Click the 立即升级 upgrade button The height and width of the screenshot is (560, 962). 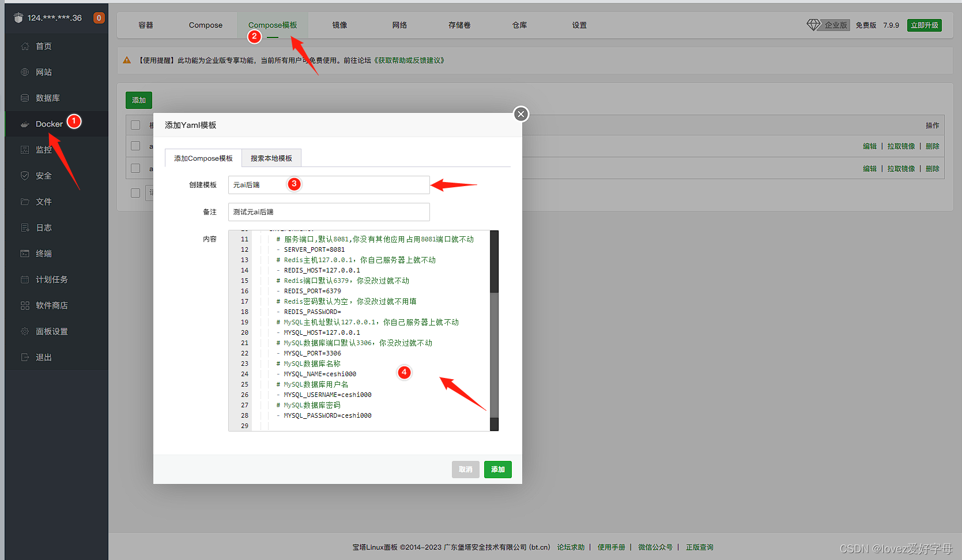click(x=925, y=25)
